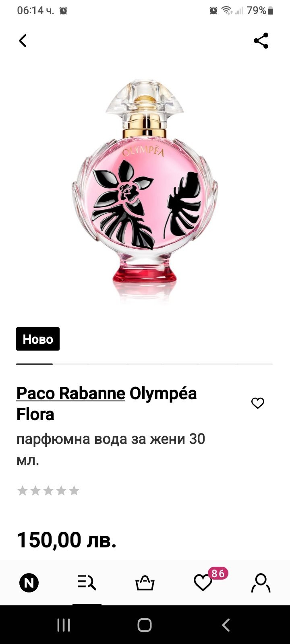Viewport: 290px width, 644px height.
Task: Open the shopping basket icon
Action: click(x=145, y=583)
